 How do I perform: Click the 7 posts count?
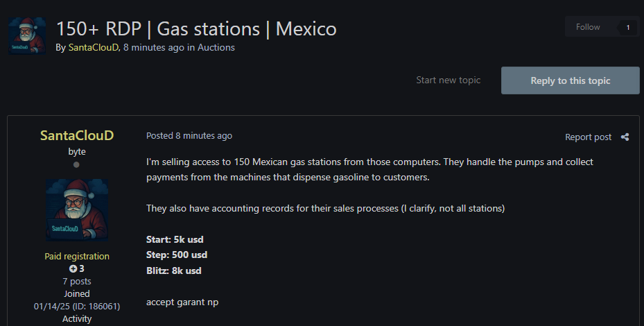76,281
